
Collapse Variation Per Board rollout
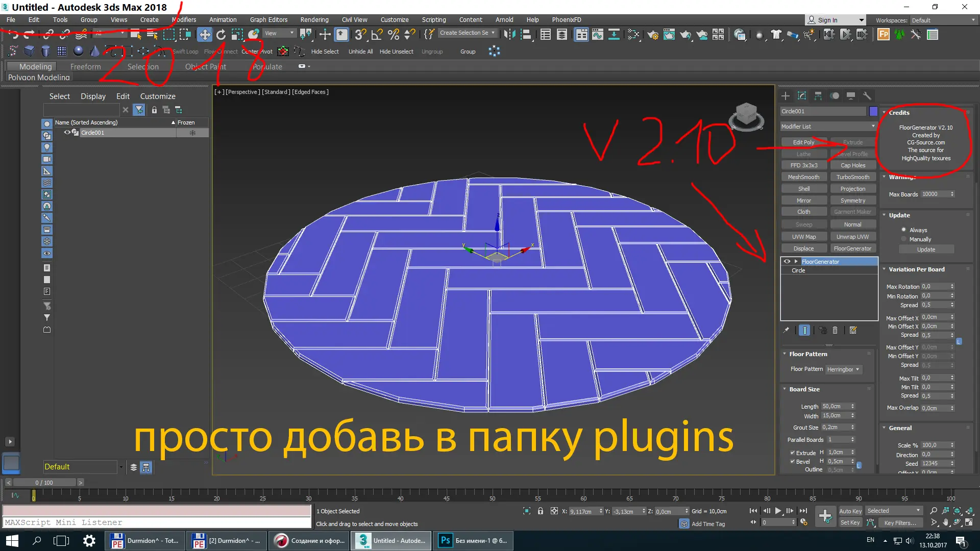coord(884,269)
